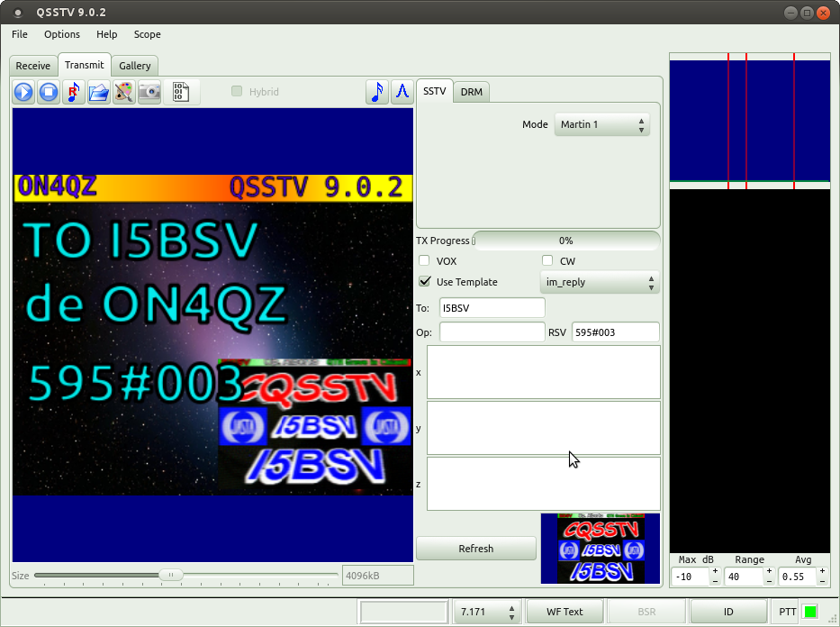Click the transmit image preview canvas
840x627 pixels.
(x=212, y=335)
